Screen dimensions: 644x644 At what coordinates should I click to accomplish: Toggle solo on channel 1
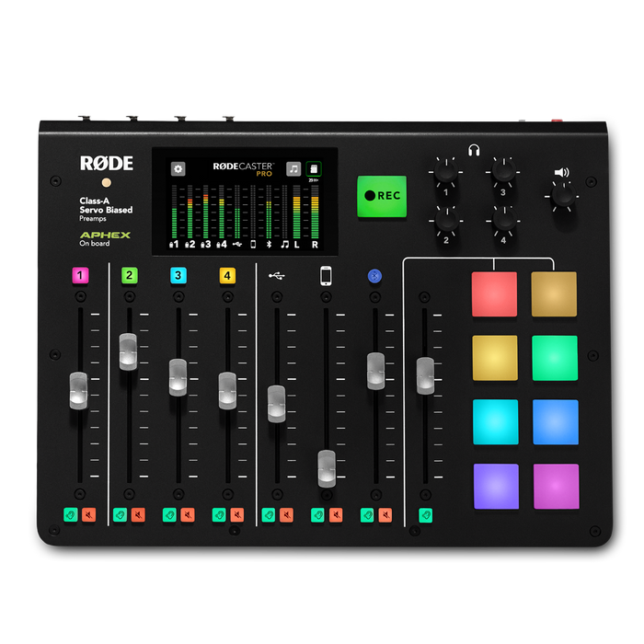[71, 514]
